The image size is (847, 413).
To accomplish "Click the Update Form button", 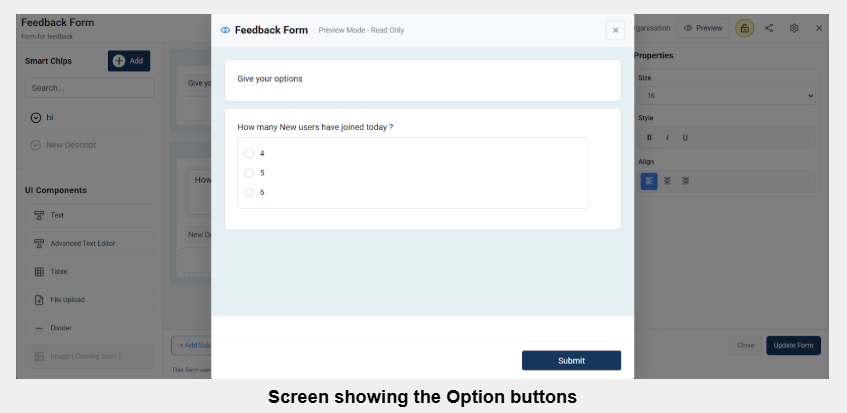I will coord(793,345).
